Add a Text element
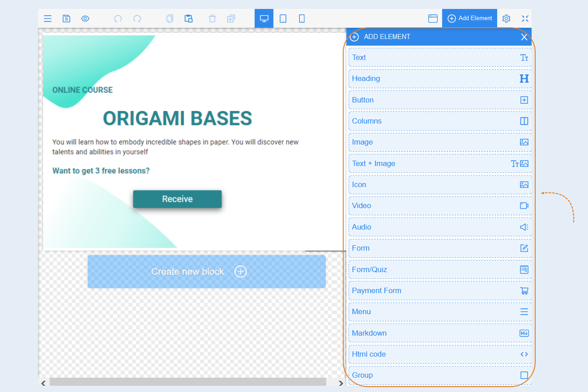 (x=440, y=57)
